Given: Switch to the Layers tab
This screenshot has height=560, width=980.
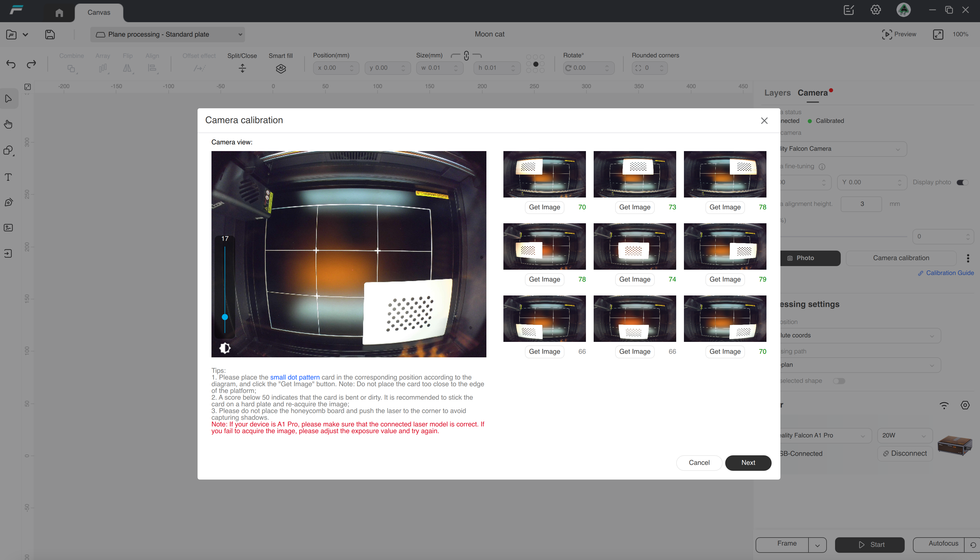Looking at the screenshot, I should tap(777, 93).
